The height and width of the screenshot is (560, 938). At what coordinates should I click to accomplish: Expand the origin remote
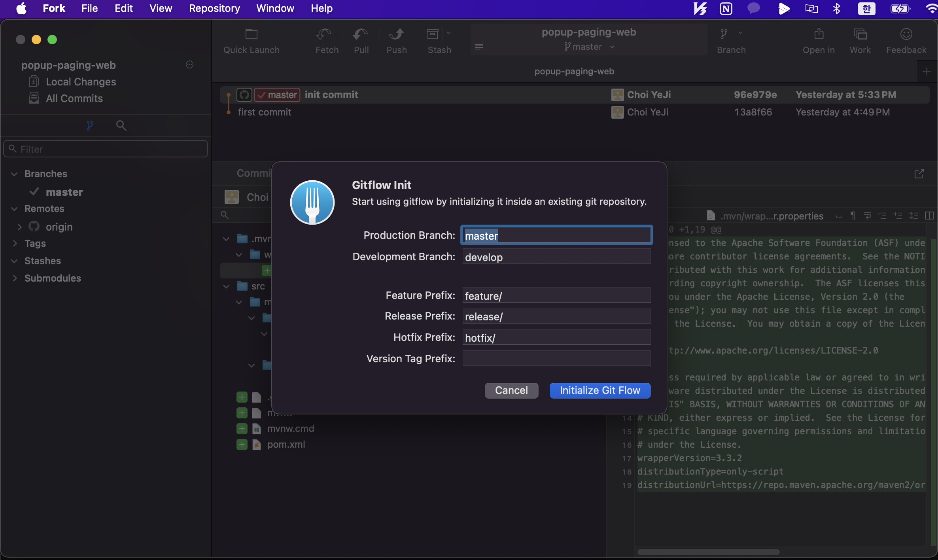click(x=19, y=227)
